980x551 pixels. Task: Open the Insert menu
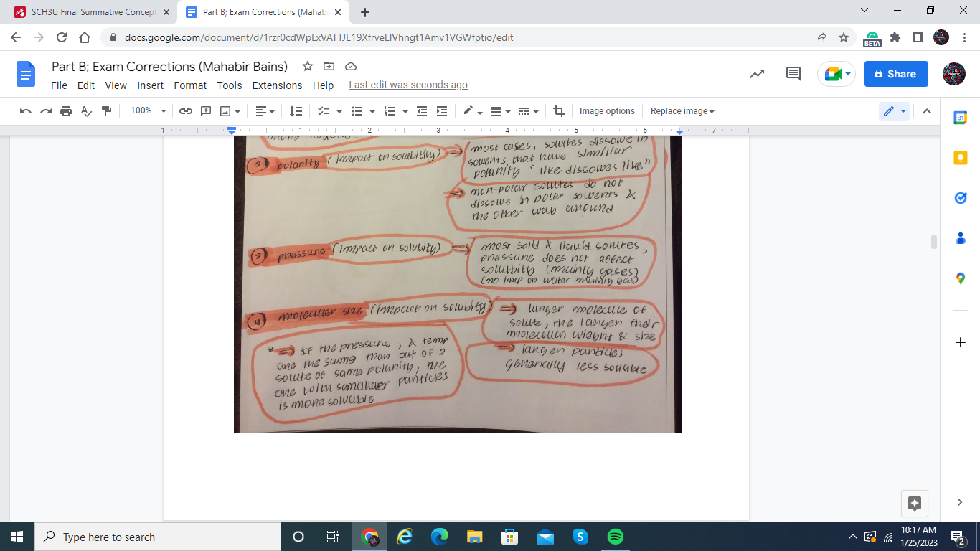(x=151, y=85)
